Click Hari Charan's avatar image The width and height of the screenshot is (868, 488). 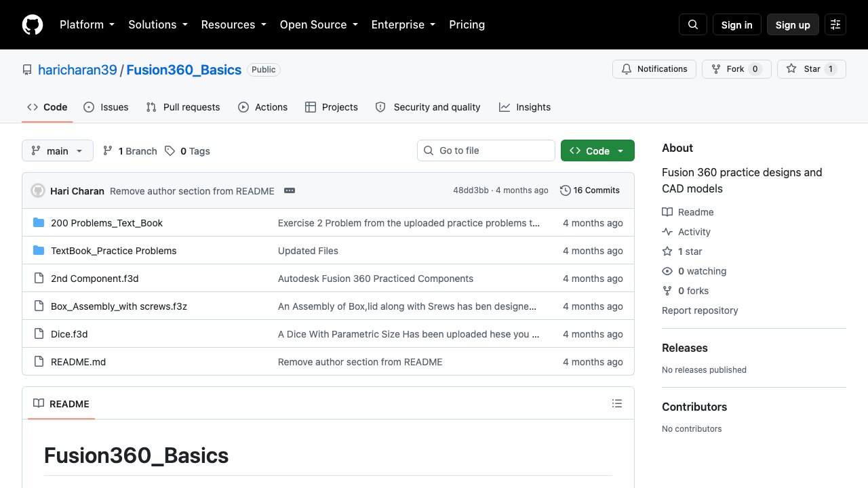38,190
